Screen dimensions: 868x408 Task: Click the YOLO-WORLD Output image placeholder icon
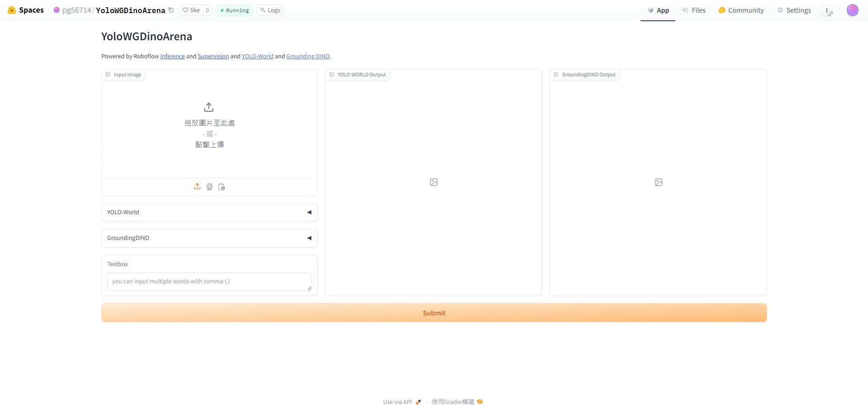point(434,182)
